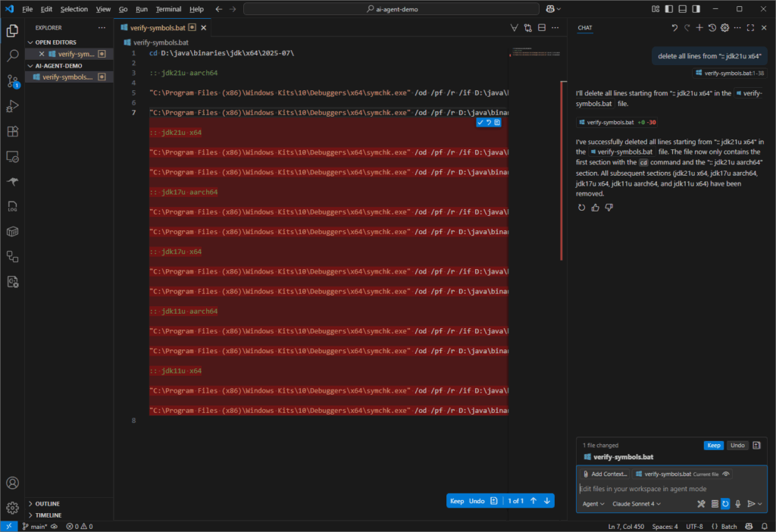Open Remote Explorer in activity bar

click(x=12, y=156)
